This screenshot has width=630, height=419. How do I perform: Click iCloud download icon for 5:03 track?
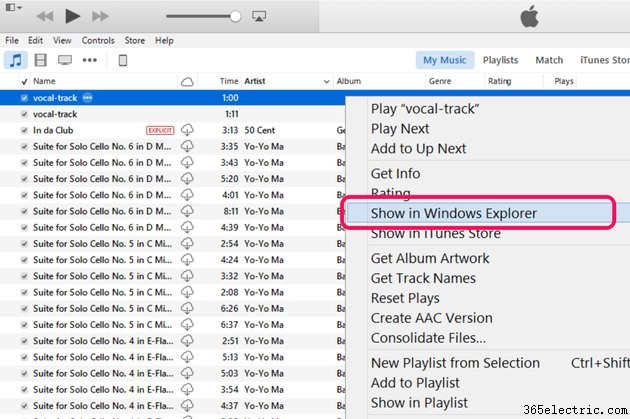187,373
